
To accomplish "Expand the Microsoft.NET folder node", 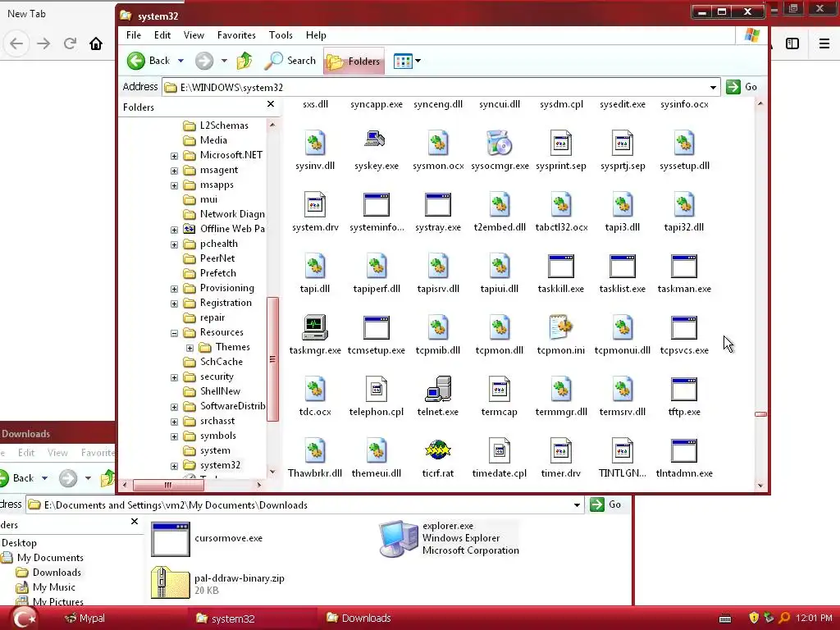I will [174, 156].
